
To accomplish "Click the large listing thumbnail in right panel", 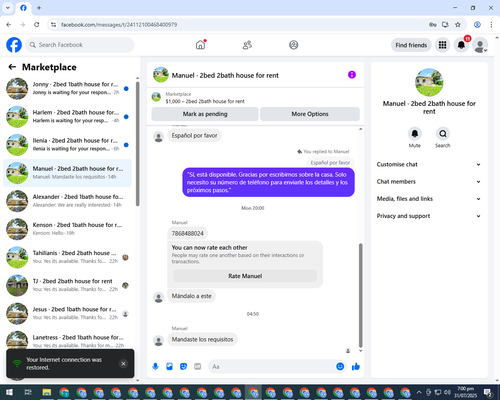I will [x=429, y=82].
